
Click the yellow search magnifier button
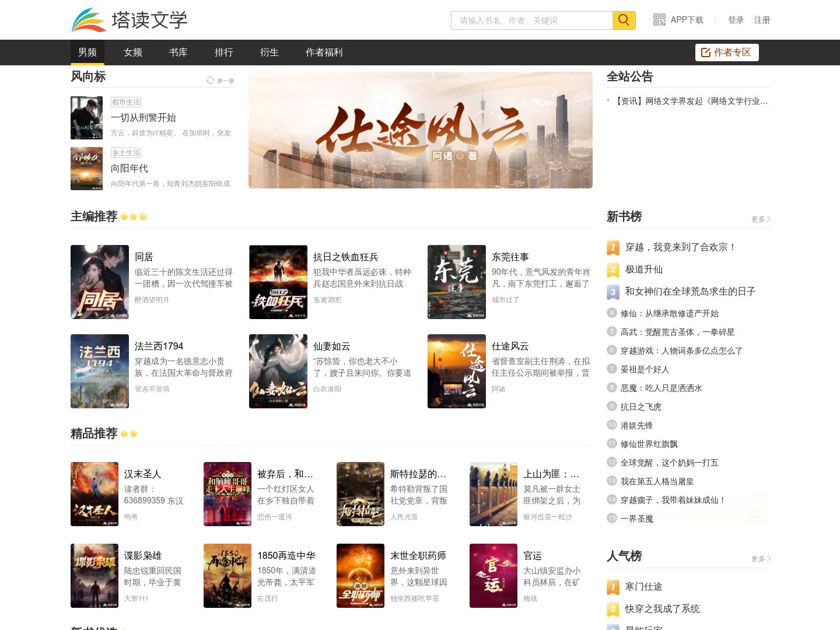624,20
